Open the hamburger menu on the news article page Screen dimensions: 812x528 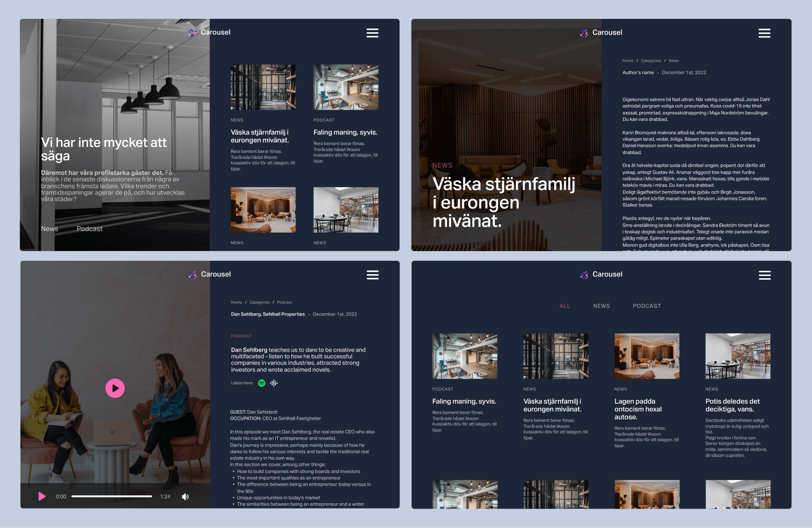pyautogui.click(x=764, y=33)
